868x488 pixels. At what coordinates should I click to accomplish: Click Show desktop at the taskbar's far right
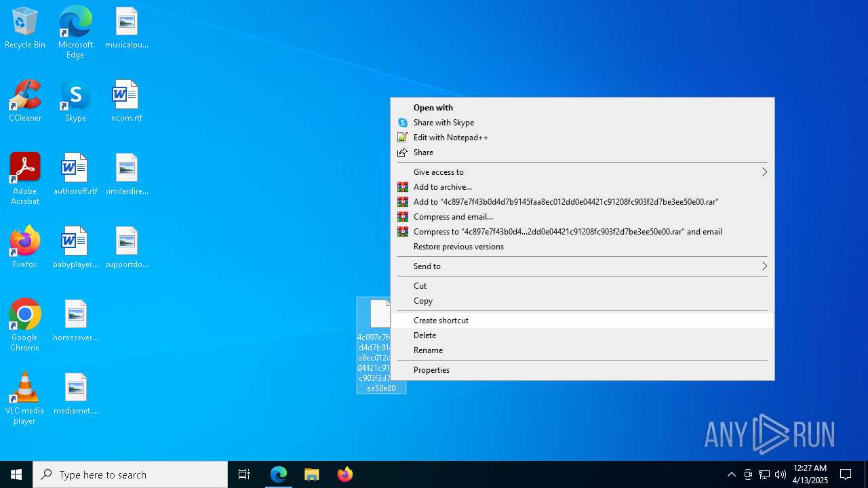tap(866, 474)
